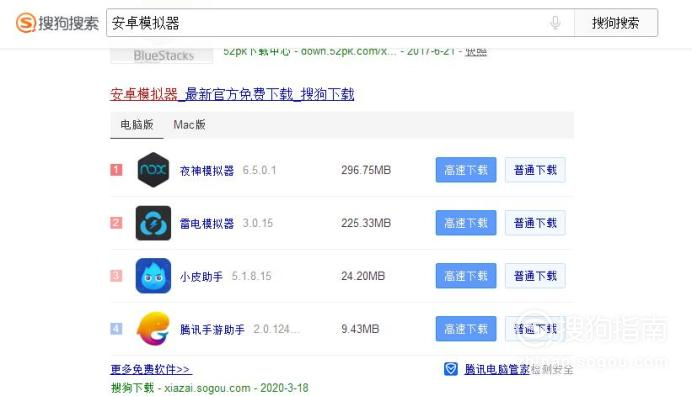Click the rank 1 number badge
The image size is (692, 396).
116,170
